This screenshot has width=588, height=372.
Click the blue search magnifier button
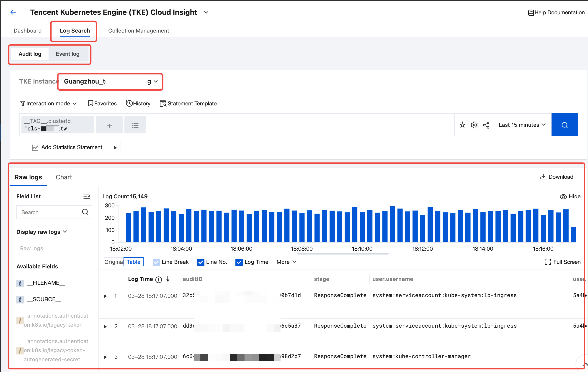[x=564, y=125]
